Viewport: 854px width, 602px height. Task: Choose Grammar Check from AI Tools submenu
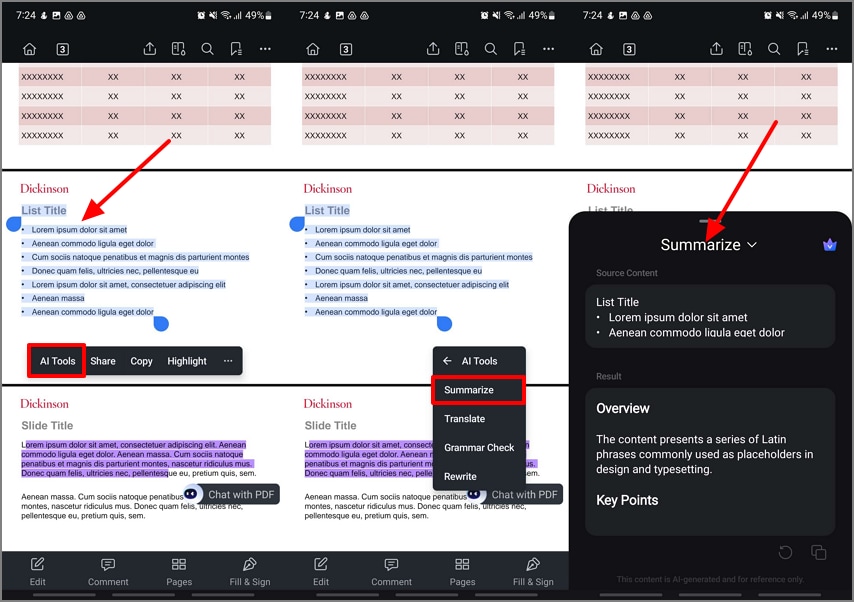point(479,447)
